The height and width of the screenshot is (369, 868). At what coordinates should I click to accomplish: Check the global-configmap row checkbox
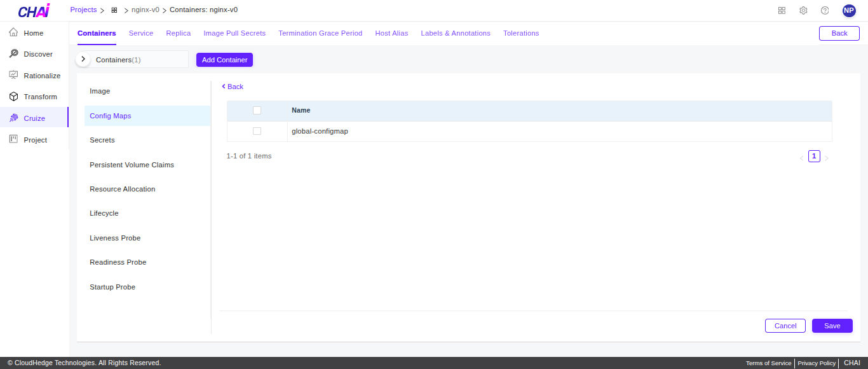[257, 130]
